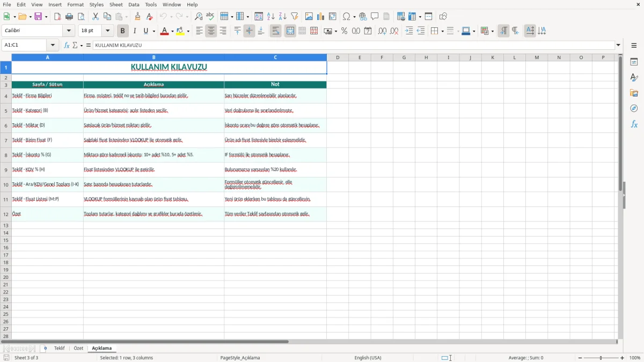Toggle Underline formatting
Image resolution: width=644 pixels, height=362 pixels.
[145, 31]
